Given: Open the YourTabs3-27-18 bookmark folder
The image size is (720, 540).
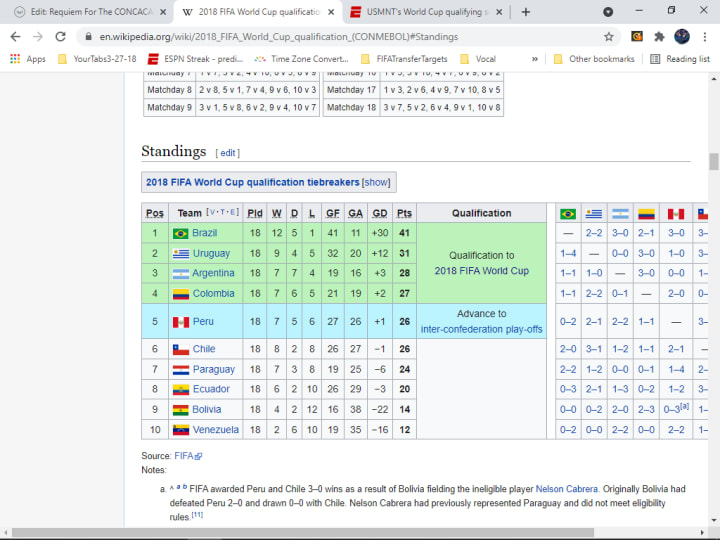Looking at the screenshot, I should [97, 59].
